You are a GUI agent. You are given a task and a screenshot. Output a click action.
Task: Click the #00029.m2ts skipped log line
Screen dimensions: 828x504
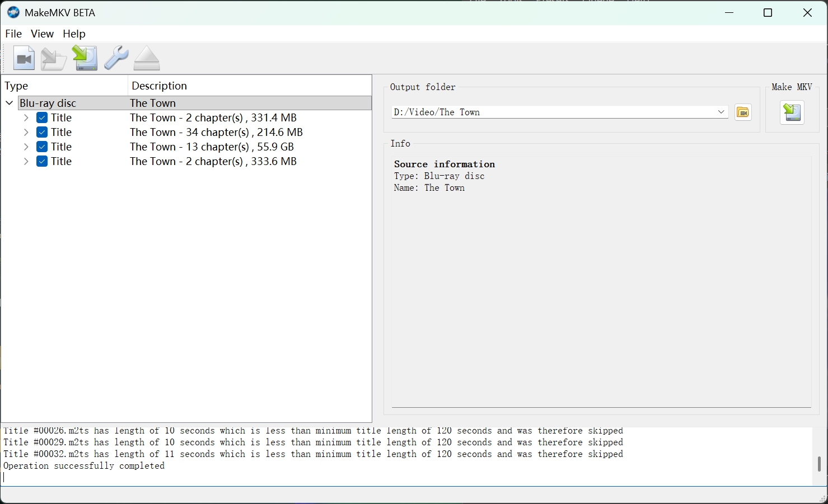pyautogui.click(x=313, y=442)
